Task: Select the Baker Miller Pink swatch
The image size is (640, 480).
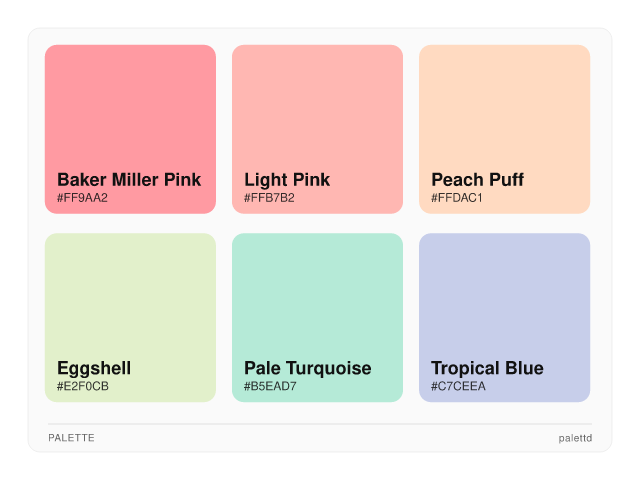Action: pyautogui.click(x=130, y=110)
